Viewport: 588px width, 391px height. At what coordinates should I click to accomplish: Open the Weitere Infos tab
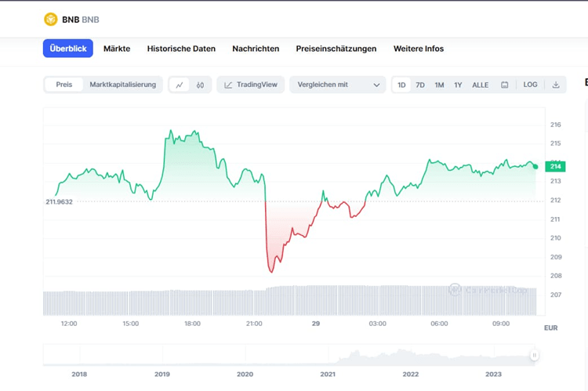pos(419,49)
